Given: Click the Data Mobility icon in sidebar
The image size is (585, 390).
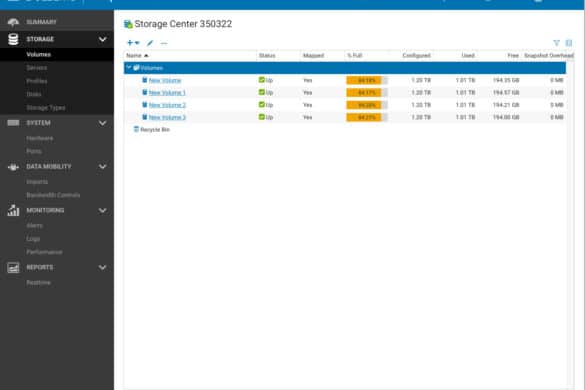Looking at the screenshot, I should pos(13,167).
